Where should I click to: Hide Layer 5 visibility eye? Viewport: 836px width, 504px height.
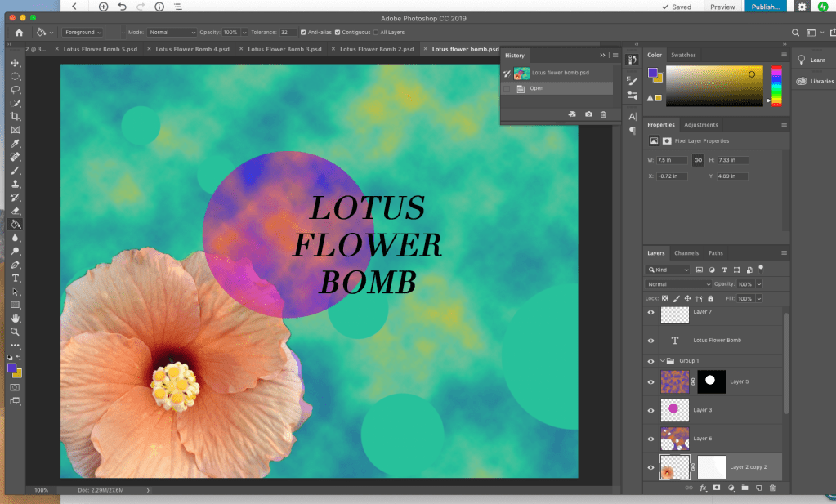pos(651,382)
